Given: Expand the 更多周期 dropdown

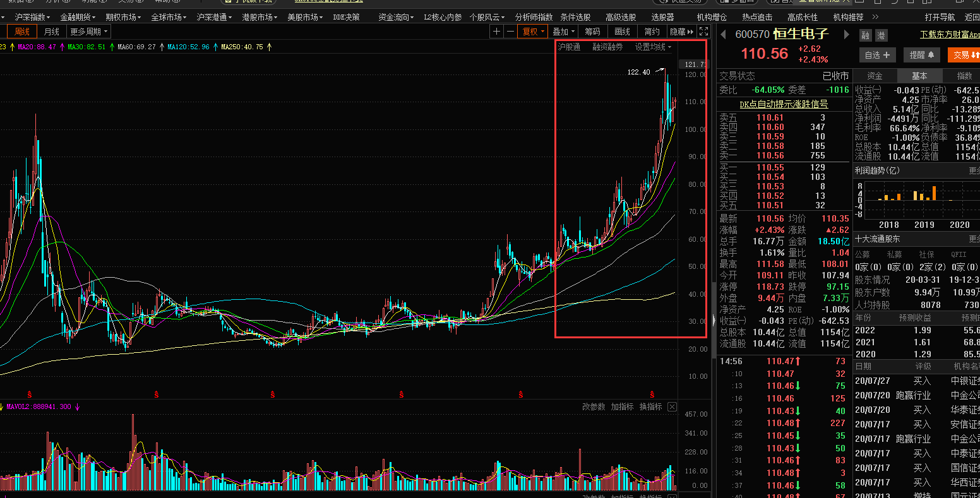Looking at the screenshot, I should pyautogui.click(x=89, y=32).
